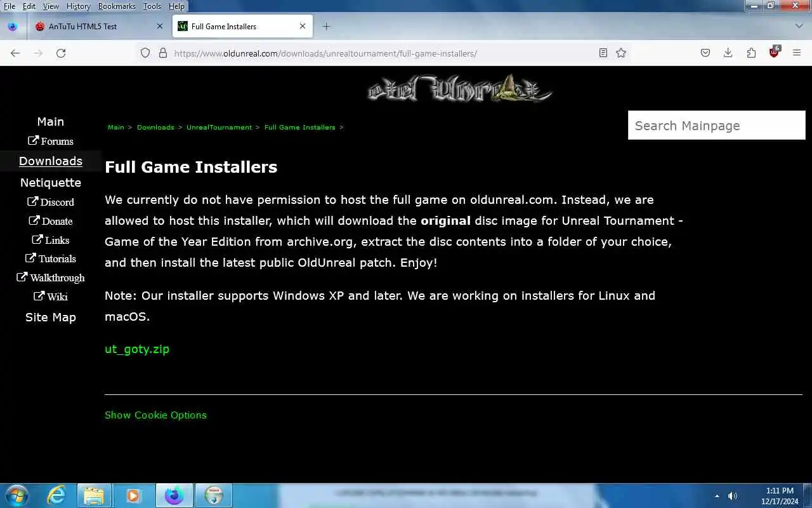This screenshot has height=508, width=812.
Task: Open the installer taskbar icon beside Firefox
Action: point(214,495)
